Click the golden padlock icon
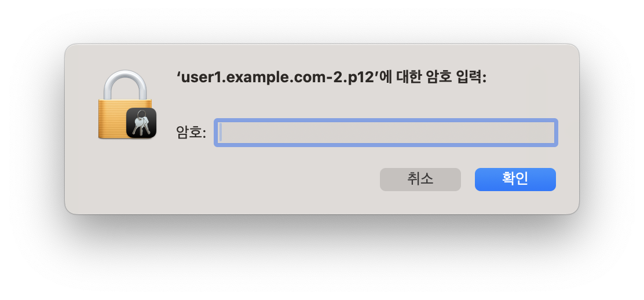The image size is (644, 300). (125, 104)
